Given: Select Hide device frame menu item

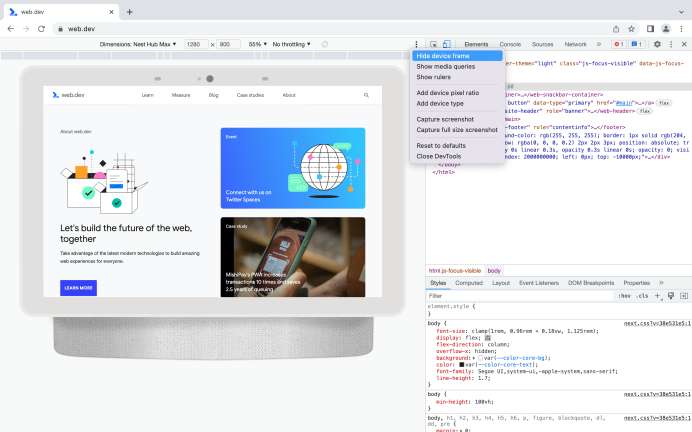Looking at the screenshot, I should point(458,56).
